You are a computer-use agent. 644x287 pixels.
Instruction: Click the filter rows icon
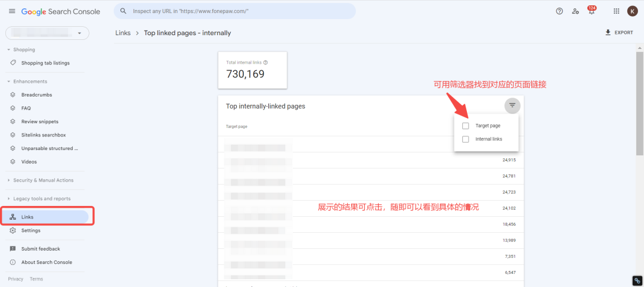[512, 106]
